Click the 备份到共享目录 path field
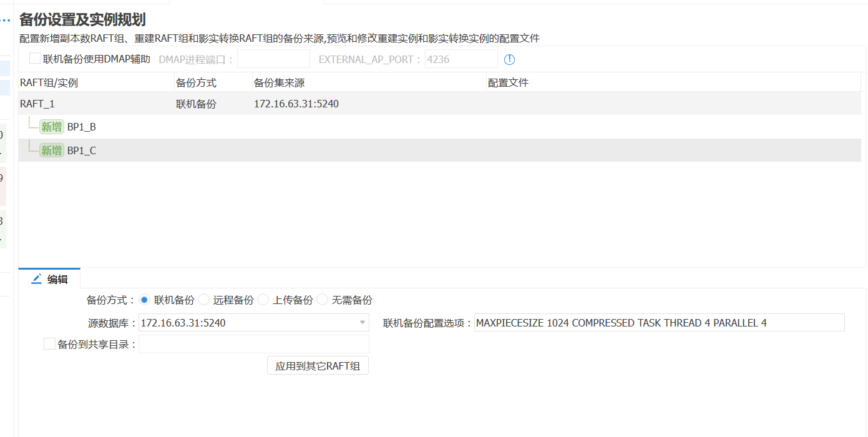The height and width of the screenshot is (437, 868). coord(254,344)
